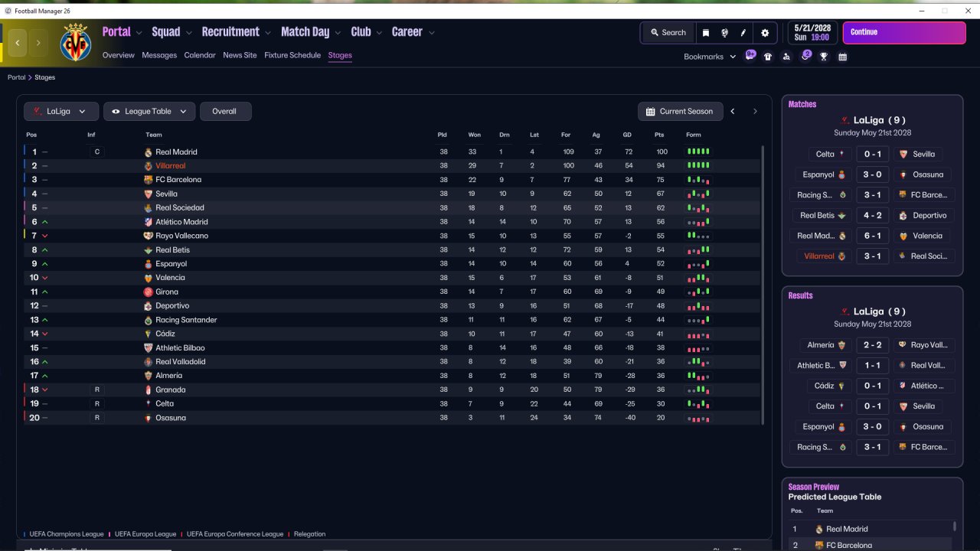
Task: Switch to the Messages tab
Action: coord(159,55)
